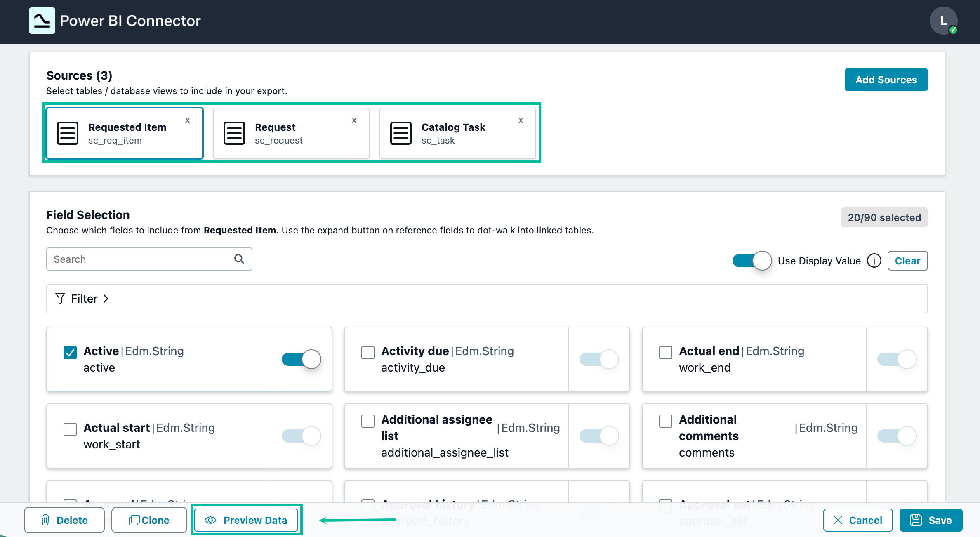Screen dimensions: 980x537
Task: Click the Sources (3) heading
Action: point(79,75)
